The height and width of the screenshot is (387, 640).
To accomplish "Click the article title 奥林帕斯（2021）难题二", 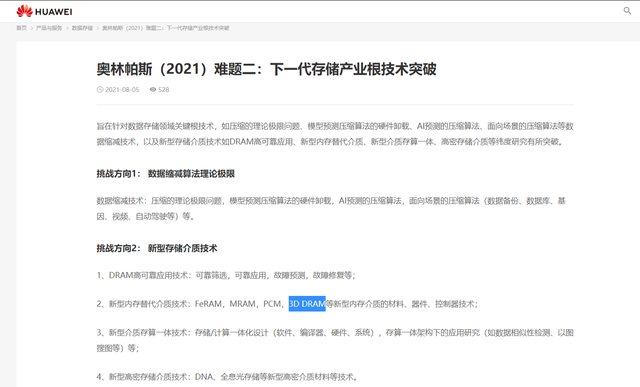I will (x=266, y=69).
